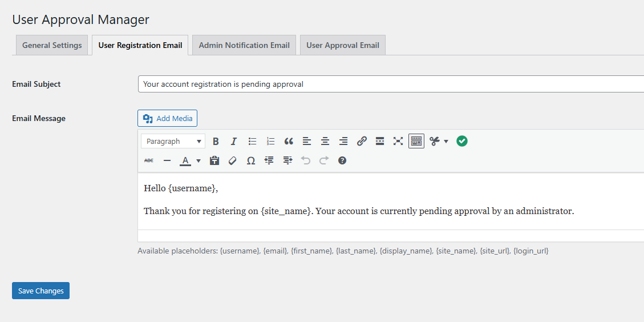Apply blockquote formatting
The width and height of the screenshot is (644, 322).
point(289,141)
